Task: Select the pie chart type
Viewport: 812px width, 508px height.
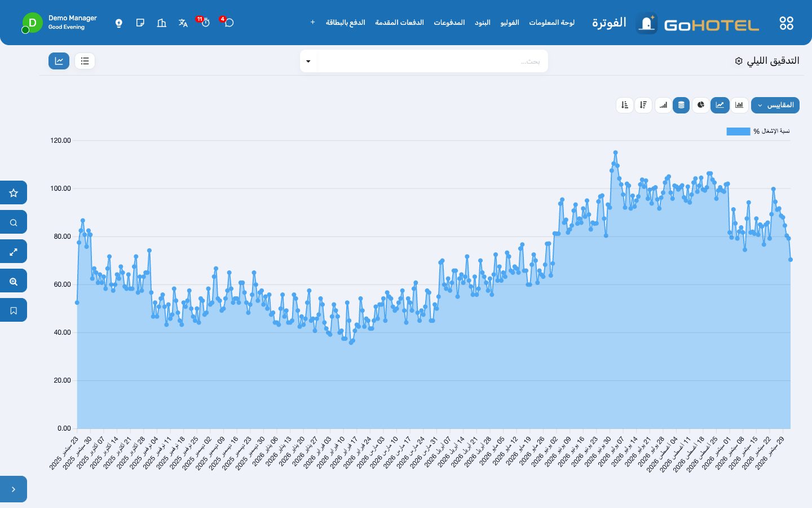Action: [700, 105]
